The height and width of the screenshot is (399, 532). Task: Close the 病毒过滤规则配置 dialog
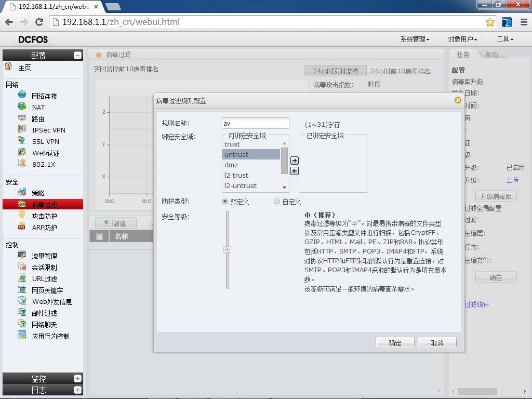[458, 100]
